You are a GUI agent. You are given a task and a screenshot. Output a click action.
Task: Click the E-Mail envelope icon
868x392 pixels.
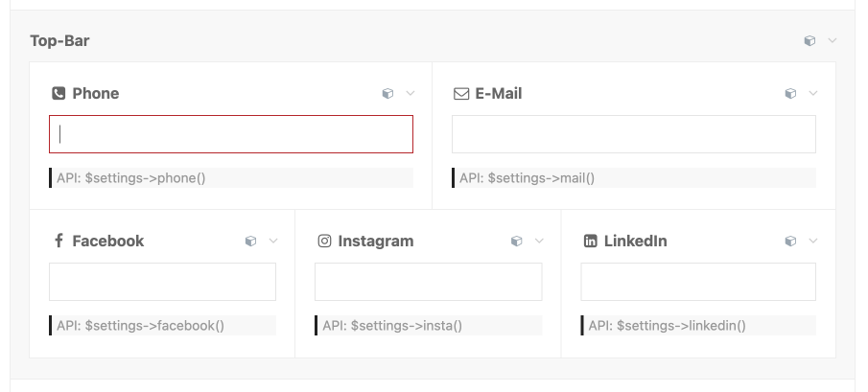[x=460, y=94]
